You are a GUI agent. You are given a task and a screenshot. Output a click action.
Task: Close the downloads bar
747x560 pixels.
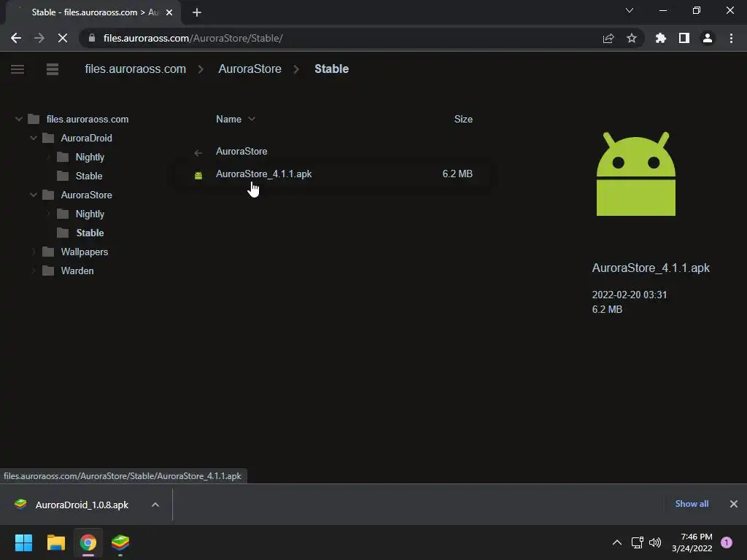coord(734,504)
